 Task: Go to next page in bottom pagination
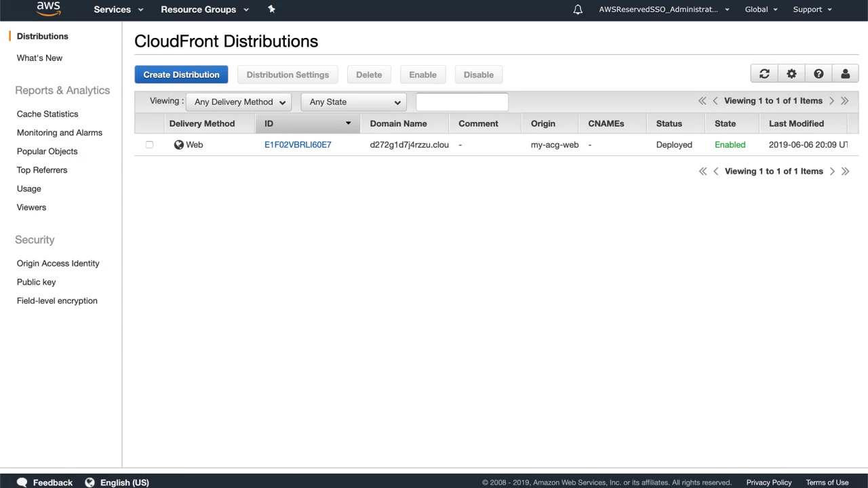coord(833,171)
